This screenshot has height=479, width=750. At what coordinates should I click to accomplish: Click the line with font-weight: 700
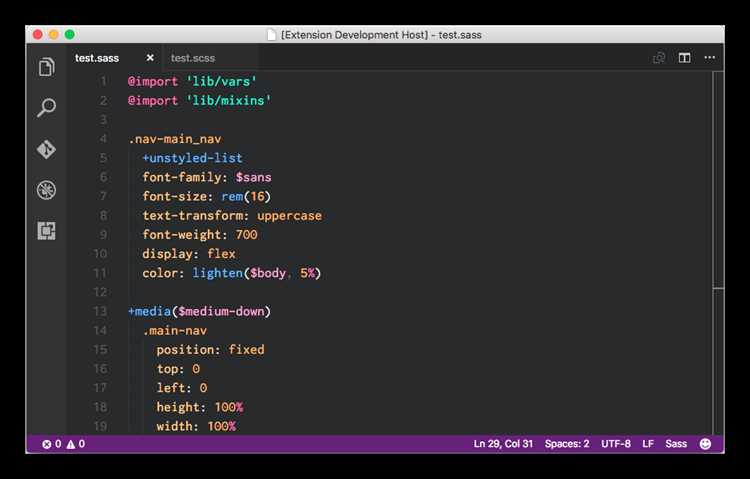click(200, 235)
